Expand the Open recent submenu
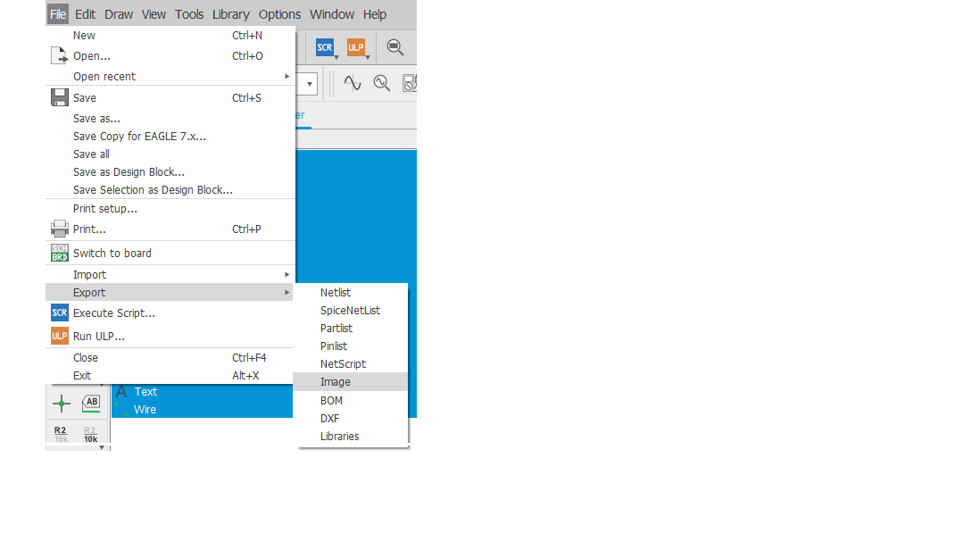The height and width of the screenshot is (550, 980). (170, 76)
